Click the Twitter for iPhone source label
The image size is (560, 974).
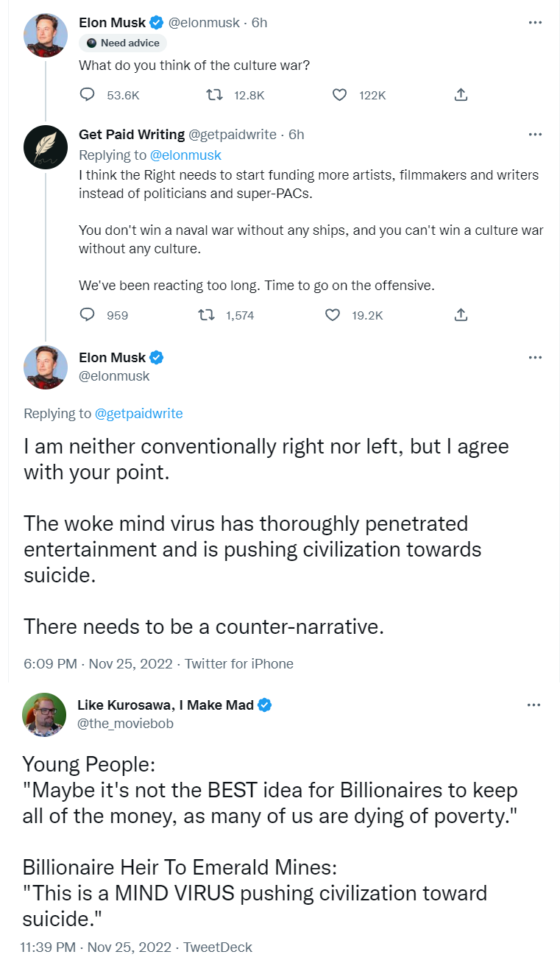(x=239, y=664)
